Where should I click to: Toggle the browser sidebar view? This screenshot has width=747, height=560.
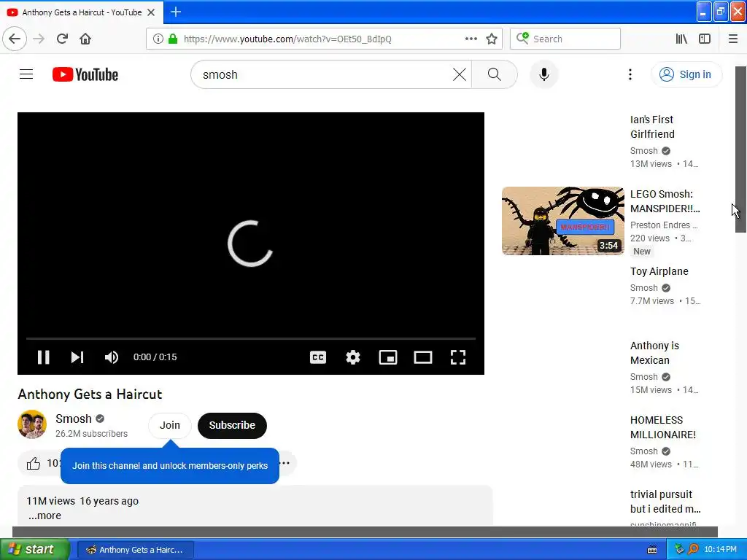click(705, 39)
